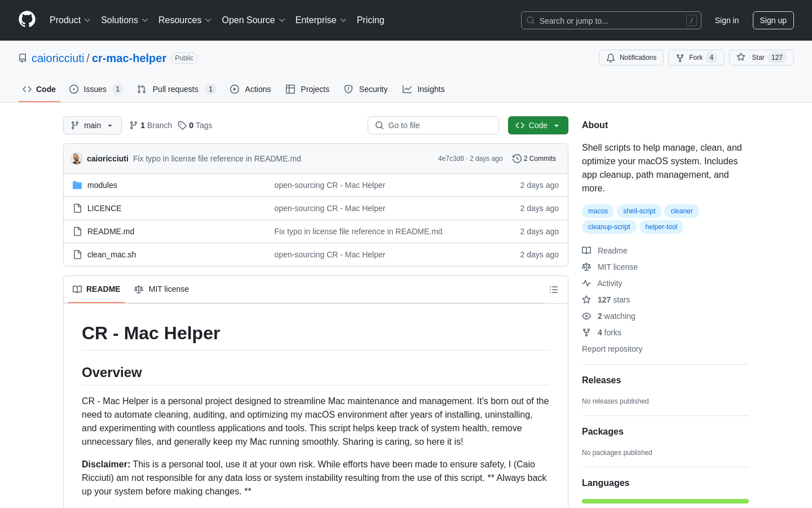
Task: Go to the Pricing page
Action: point(370,20)
